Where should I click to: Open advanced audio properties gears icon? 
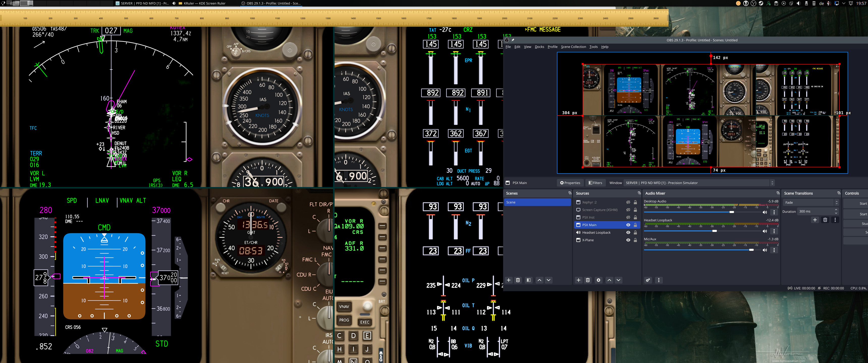[x=648, y=280]
